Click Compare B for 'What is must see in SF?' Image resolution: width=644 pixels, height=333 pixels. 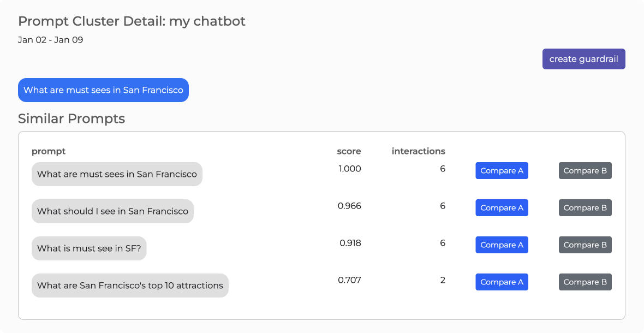point(585,245)
